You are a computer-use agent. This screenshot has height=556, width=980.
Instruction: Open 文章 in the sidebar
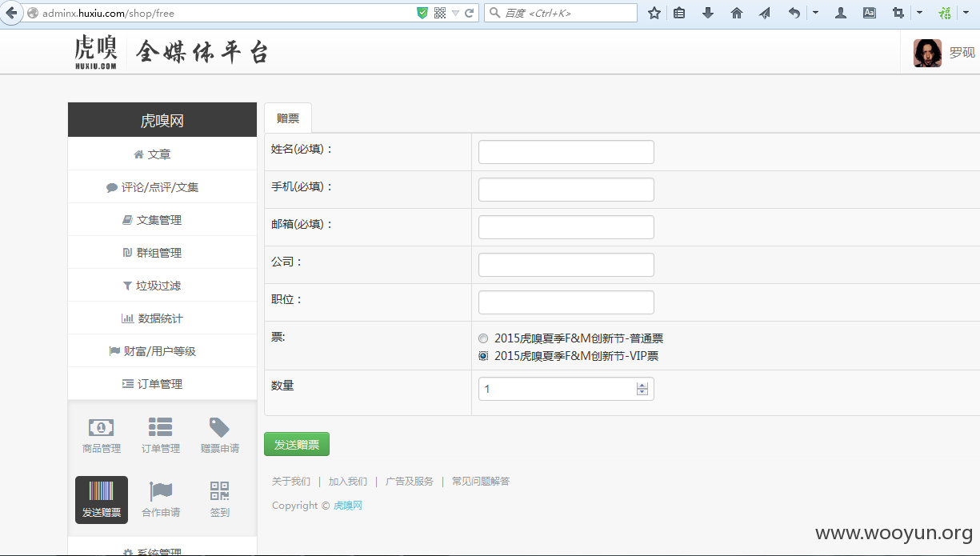(x=162, y=154)
